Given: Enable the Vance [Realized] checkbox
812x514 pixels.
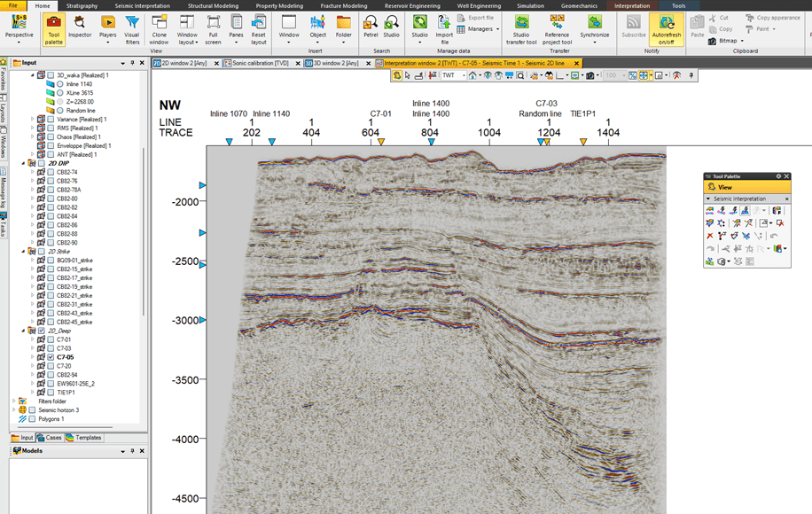Looking at the screenshot, I should [51, 121].
